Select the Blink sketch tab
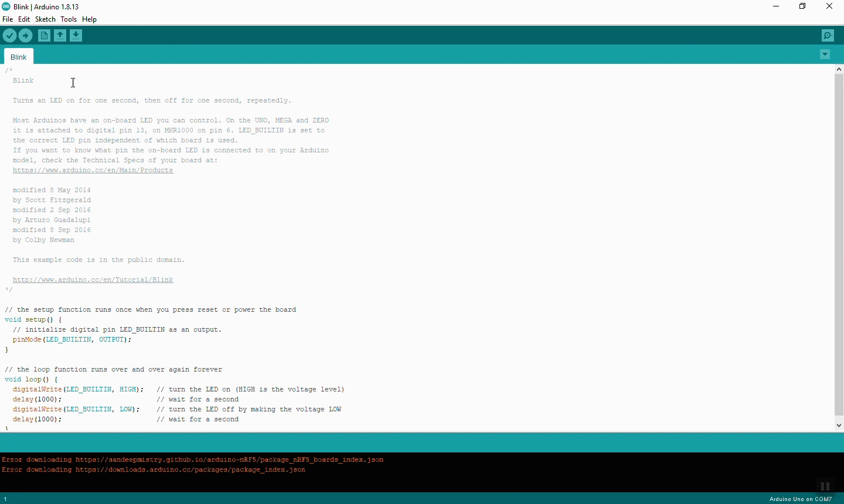Viewport: 844px width, 504px height. pyautogui.click(x=19, y=57)
